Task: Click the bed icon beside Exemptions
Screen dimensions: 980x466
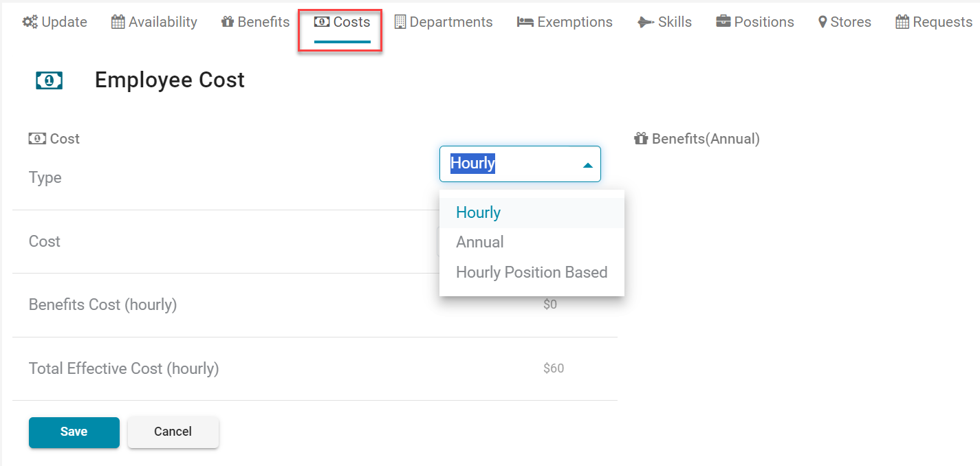Action: click(525, 22)
